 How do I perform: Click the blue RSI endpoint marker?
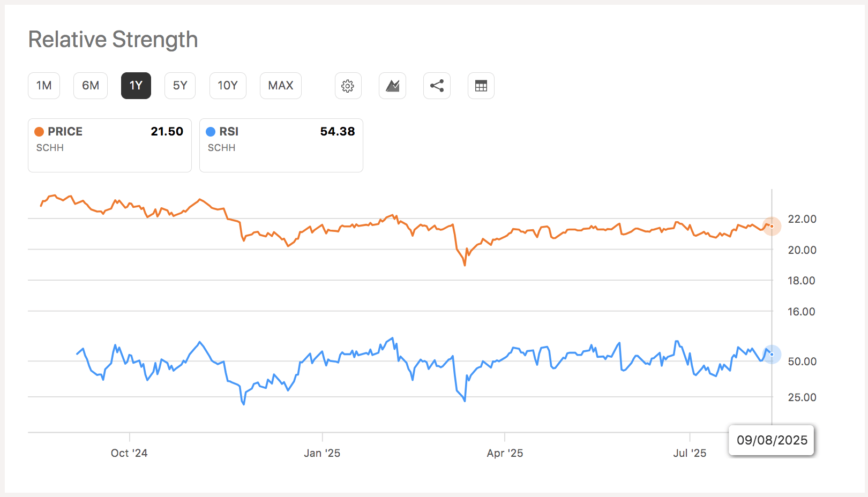coord(772,355)
